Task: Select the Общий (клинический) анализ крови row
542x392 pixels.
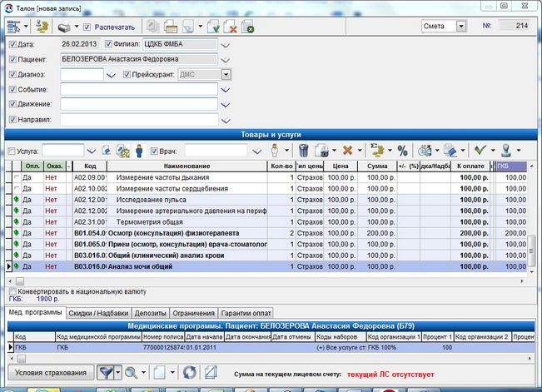Action: (x=266, y=256)
